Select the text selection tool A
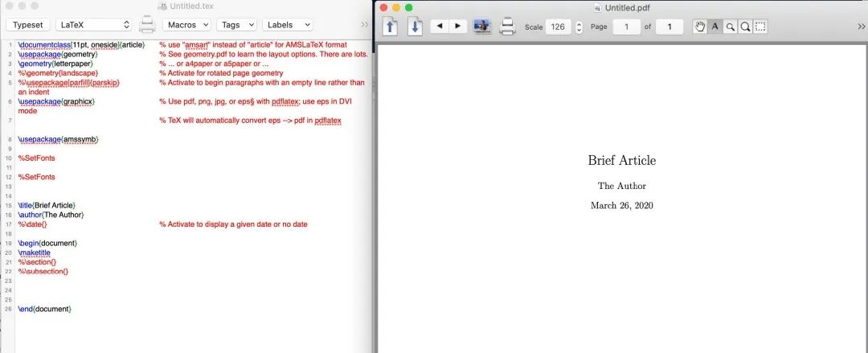 coord(714,27)
